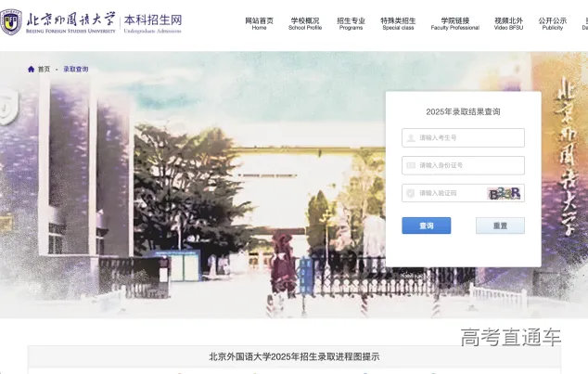588x374 pixels.
Task: Open the 特殊类招生 Special class menu
Action: pyautogui.click(x=398, y=23)
